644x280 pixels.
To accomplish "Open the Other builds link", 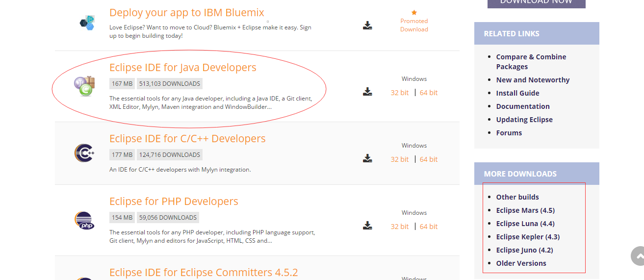I will (517, 197).
